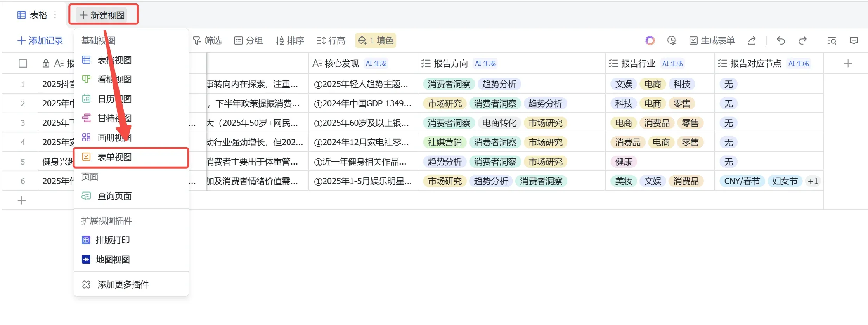Click the 健康 tag in row 5
868x325 pixels.
click(624, 162)
